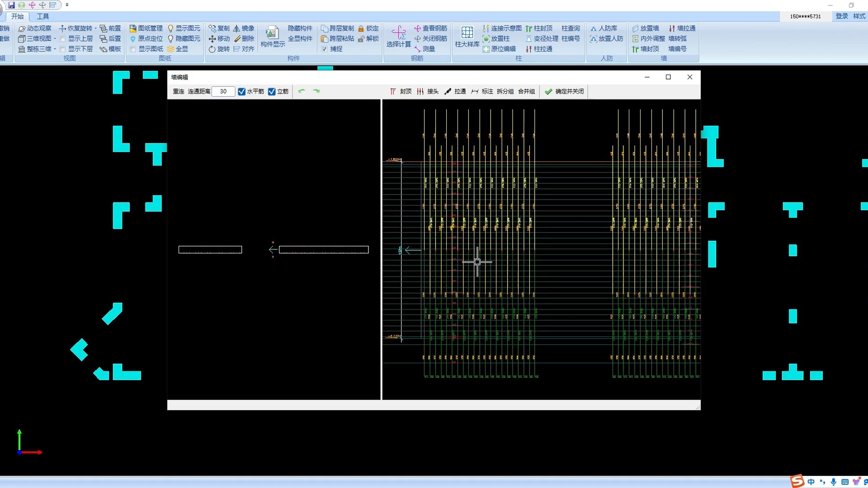This screenshot has width=868, height=488.
Task: Toggle the 捕捉 snap checkbox
Action: coord(324,49)
